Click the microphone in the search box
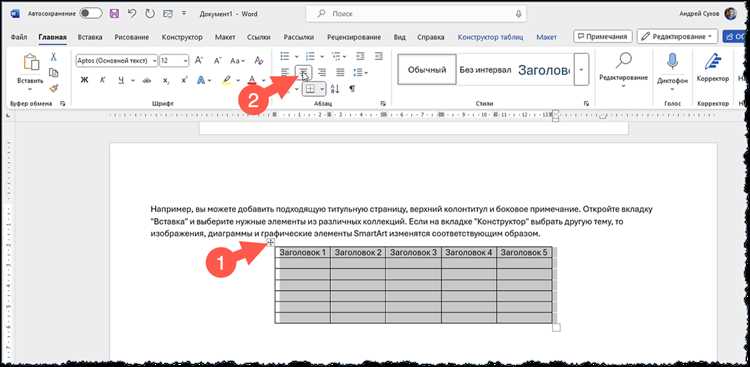 click(518, 14)
